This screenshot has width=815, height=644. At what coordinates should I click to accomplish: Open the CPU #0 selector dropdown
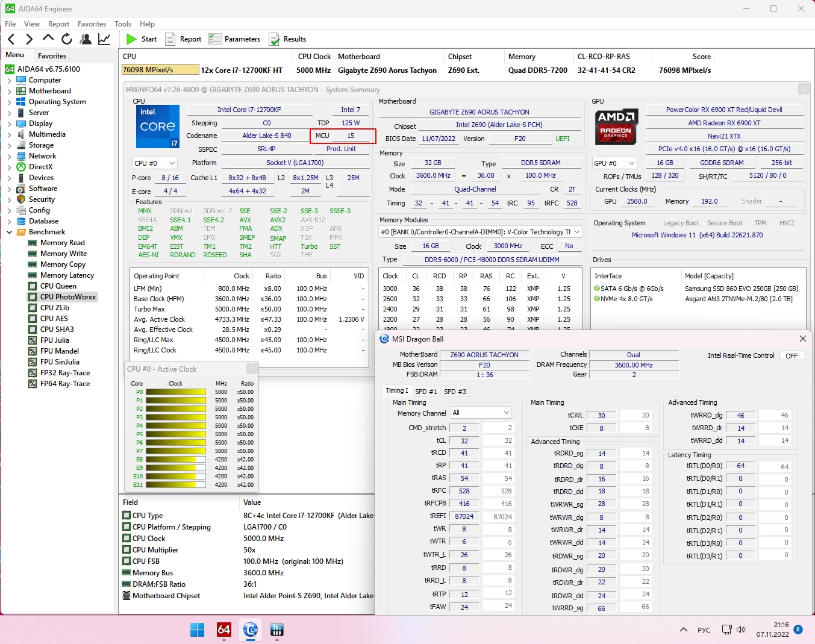pos(155,163)
